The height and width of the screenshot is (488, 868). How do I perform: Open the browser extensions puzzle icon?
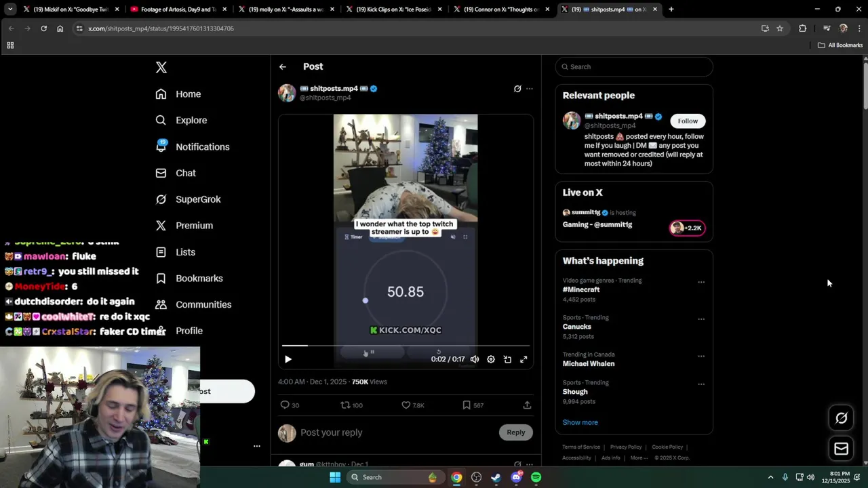803,28
